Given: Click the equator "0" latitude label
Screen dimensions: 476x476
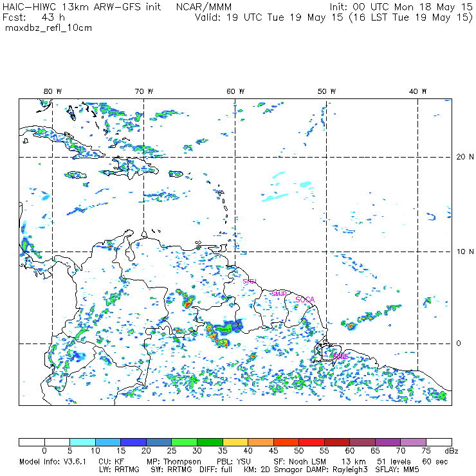Looking at the screenshot, I should (459, 343).
